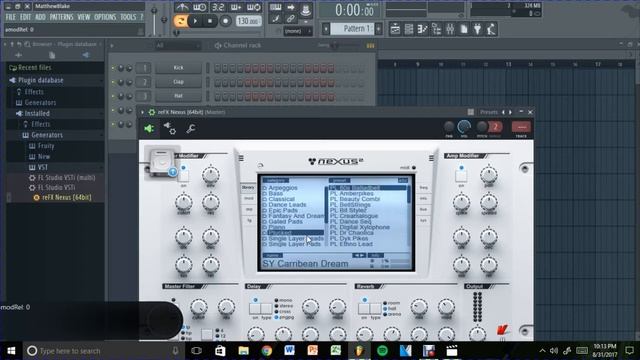Screen dimensions: 640x360
Task: Open the FILE menu
Action: point(11,17)
